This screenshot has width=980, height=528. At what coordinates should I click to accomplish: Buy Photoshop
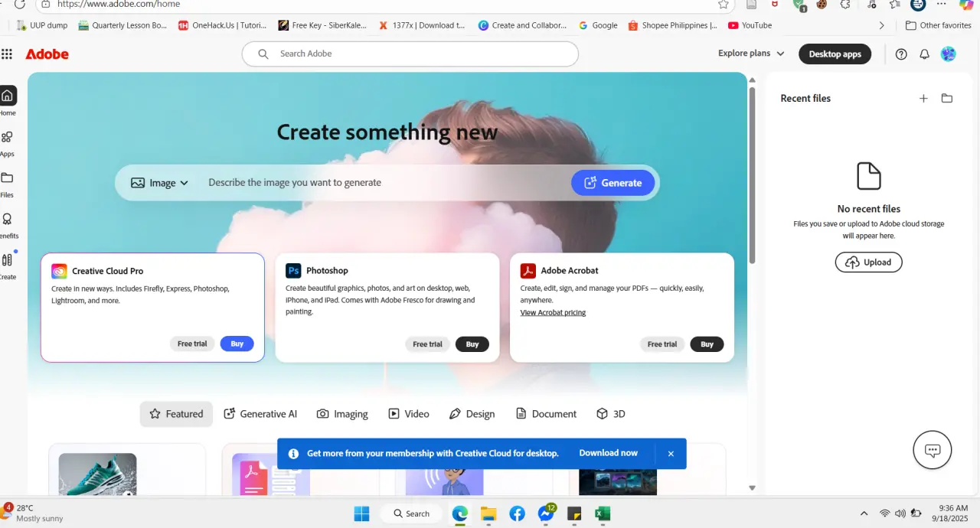click(472, 344)
